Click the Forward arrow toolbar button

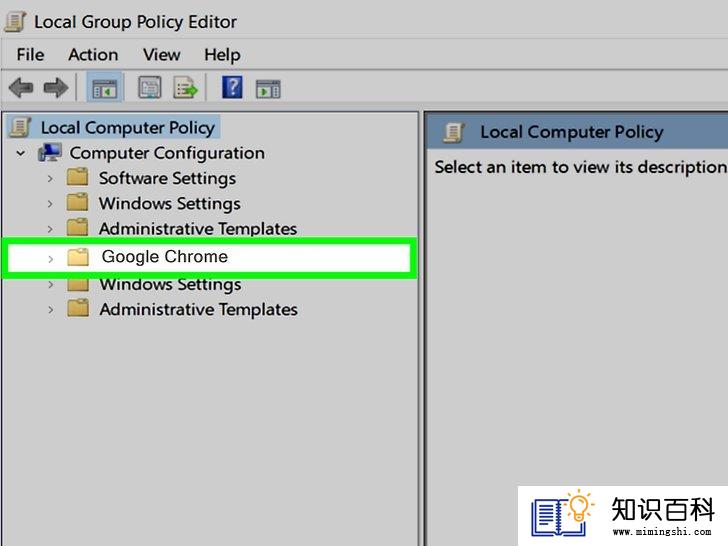point(56,88)
